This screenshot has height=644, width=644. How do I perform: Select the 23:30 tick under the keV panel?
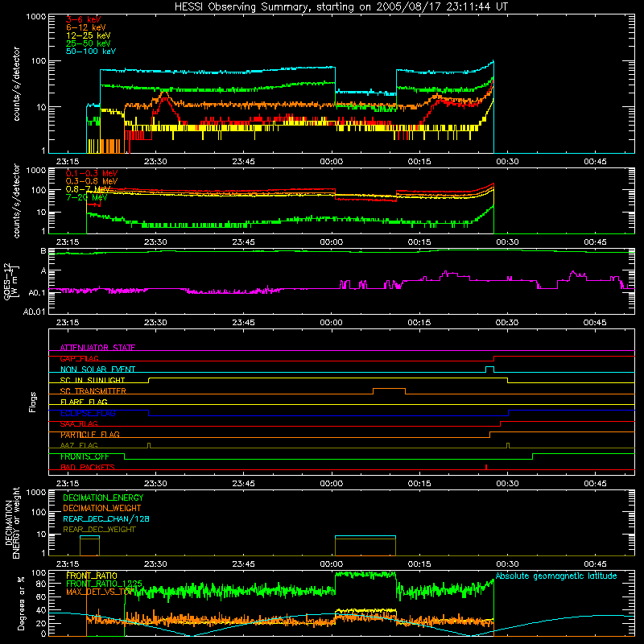pos(155,162)
